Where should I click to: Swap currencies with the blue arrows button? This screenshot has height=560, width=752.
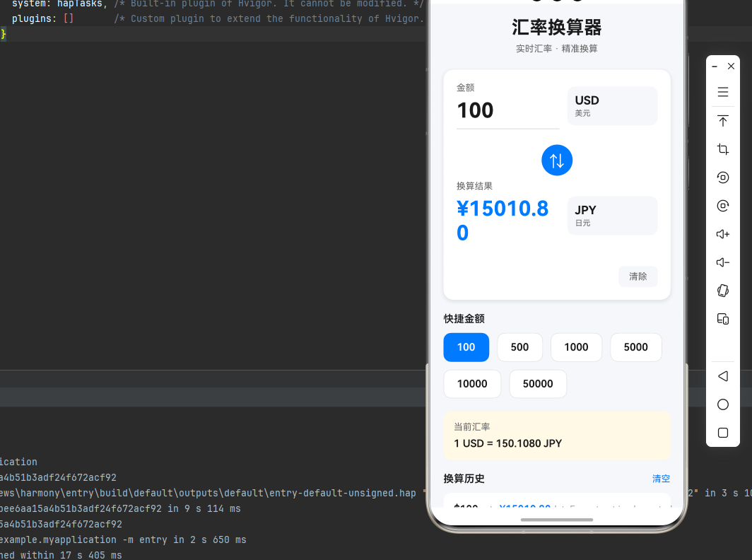tap(557, 161)
